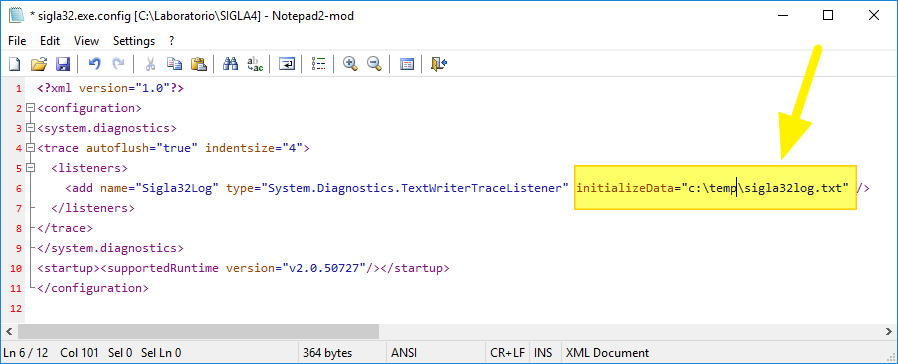Image resolution: width=898 pixels, height=364 pixels.
Task: Collapse the configuration node fold marker
Action: coord(31,108)
